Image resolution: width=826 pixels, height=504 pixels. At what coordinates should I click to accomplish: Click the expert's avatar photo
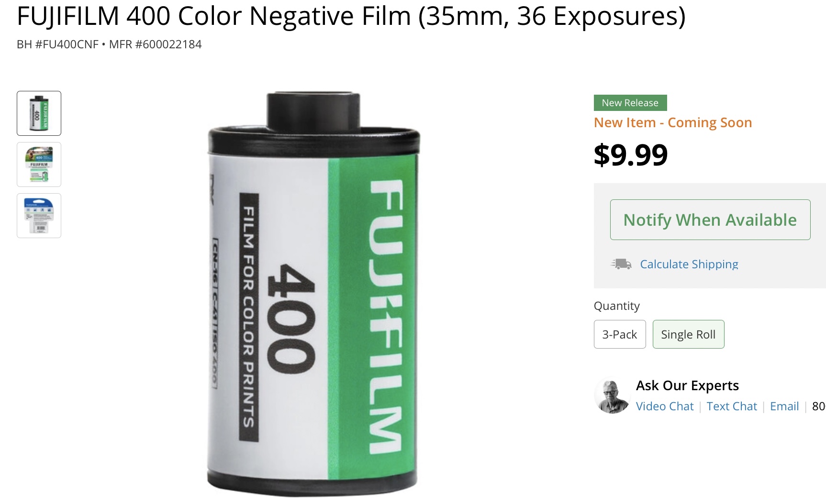click(x=612, y=396)
